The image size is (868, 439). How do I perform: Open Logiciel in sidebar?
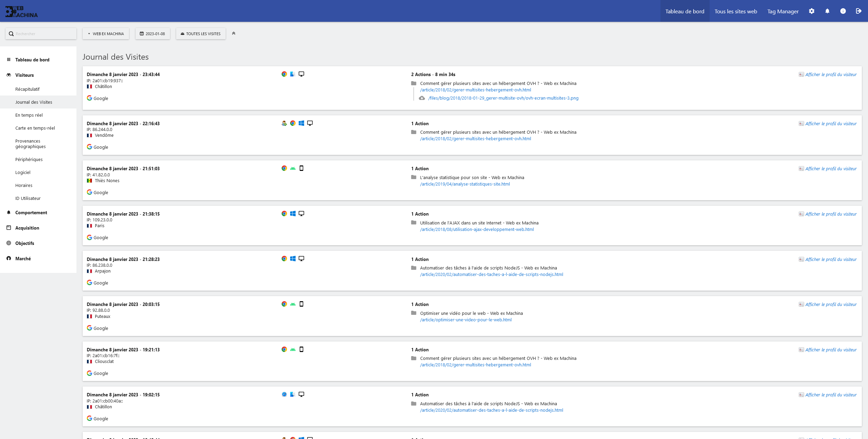tap(23, 172)
